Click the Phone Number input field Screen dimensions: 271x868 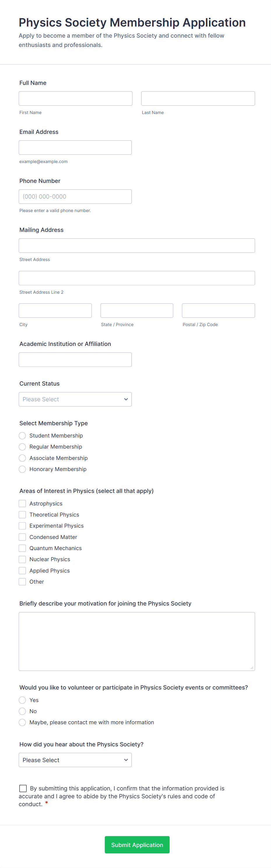75,197
